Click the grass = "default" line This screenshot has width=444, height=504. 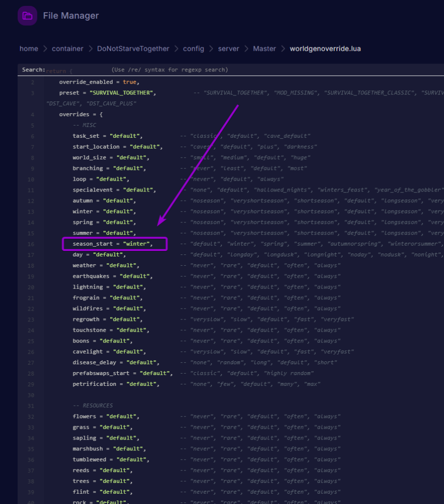pyautogui.click(x=102, y=427)
